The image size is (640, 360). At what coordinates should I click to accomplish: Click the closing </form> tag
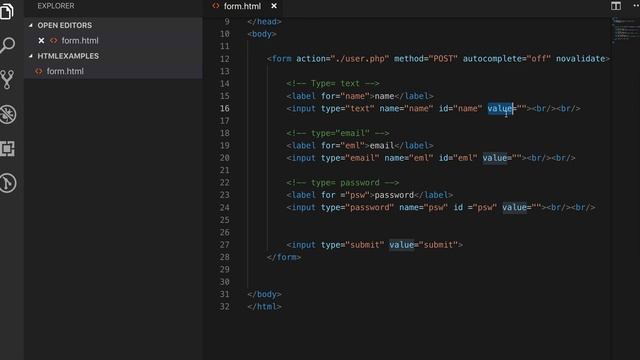click(284, 257)
